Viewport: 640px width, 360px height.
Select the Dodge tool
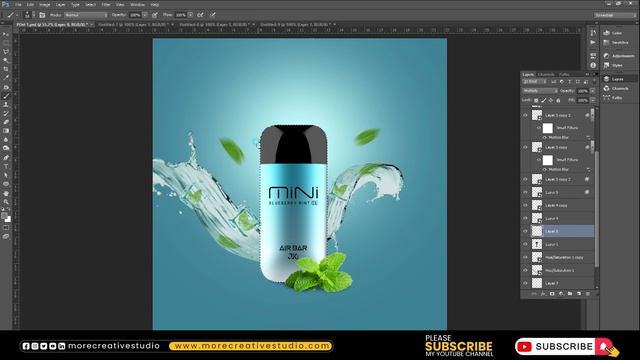click(x=6, y=148)
